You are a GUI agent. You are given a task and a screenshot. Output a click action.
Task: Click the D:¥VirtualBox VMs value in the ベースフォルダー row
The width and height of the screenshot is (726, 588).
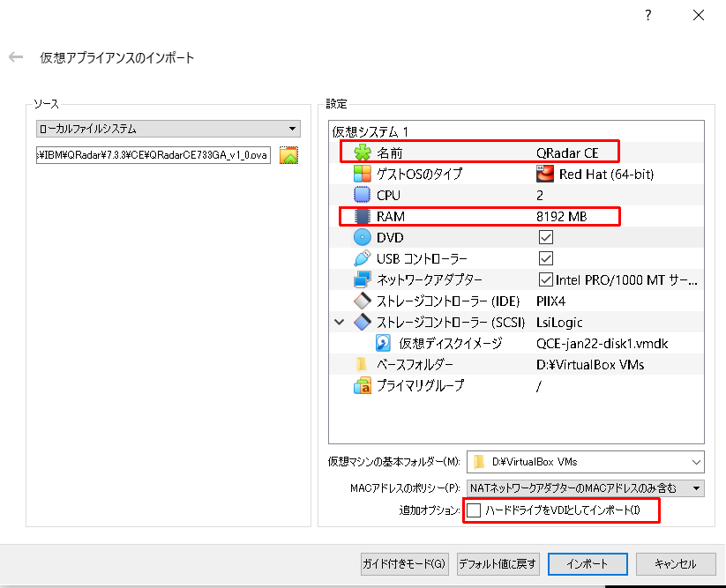pyautogui.click(x=590, y=365)
